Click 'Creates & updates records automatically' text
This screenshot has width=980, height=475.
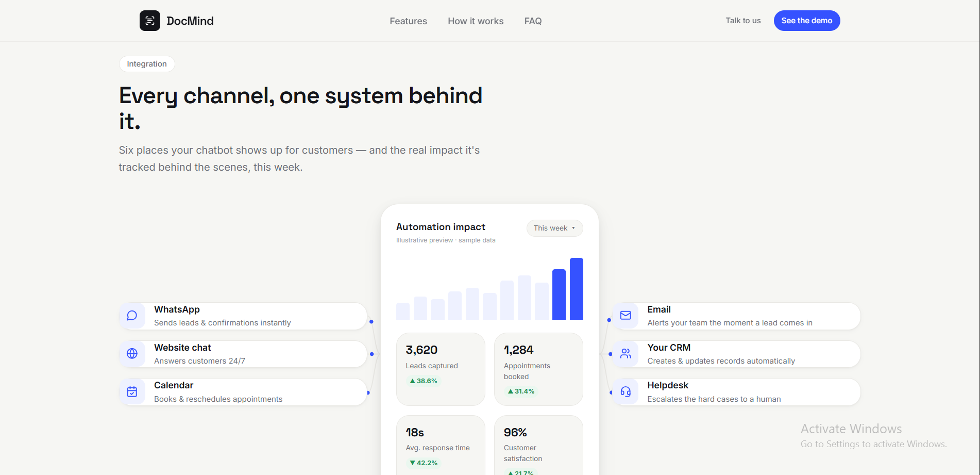click(x=721, y=361)
